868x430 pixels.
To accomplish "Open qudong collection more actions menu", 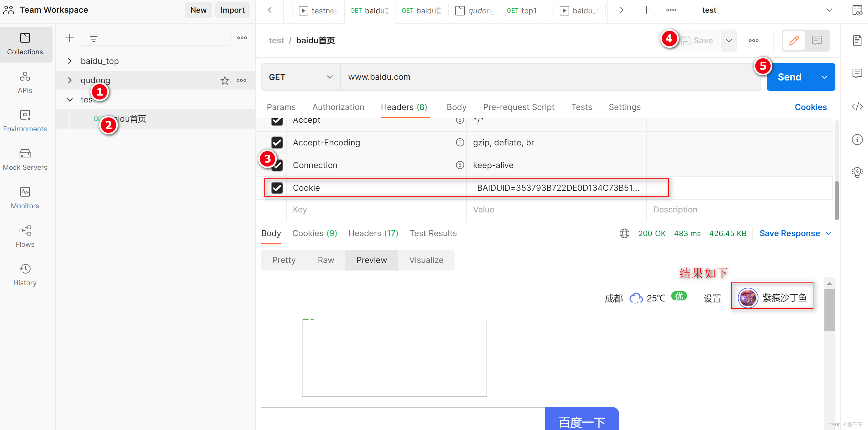I will point(241,80).
